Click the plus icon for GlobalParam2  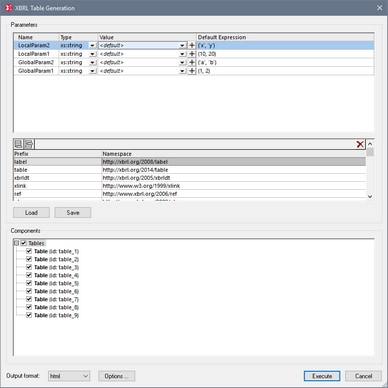192,63
